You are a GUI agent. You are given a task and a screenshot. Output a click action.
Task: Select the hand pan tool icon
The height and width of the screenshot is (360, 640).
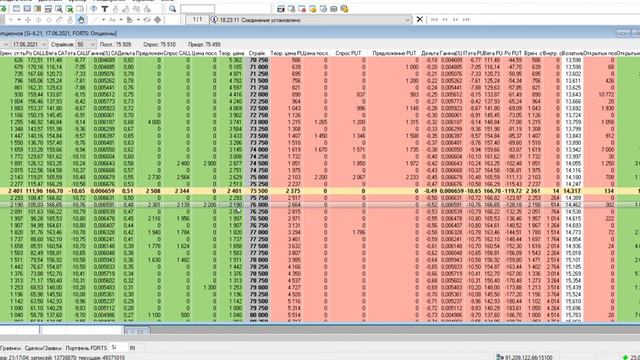[x=81, y=20]
